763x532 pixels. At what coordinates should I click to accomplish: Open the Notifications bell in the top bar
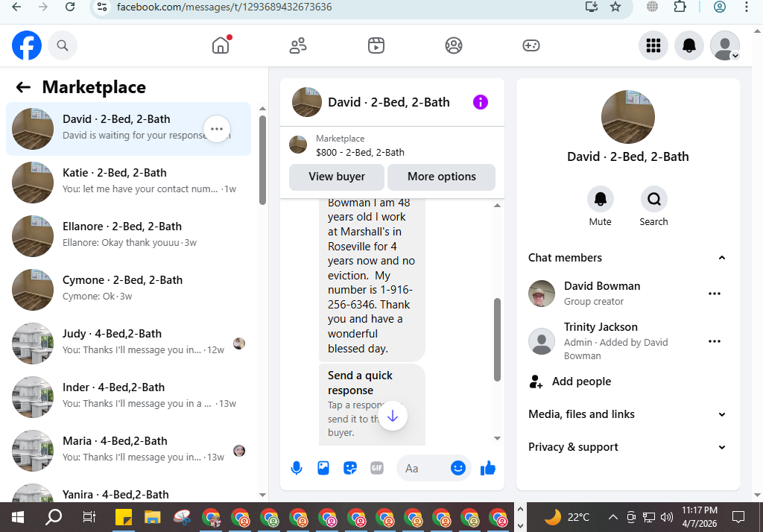point(689,45)
